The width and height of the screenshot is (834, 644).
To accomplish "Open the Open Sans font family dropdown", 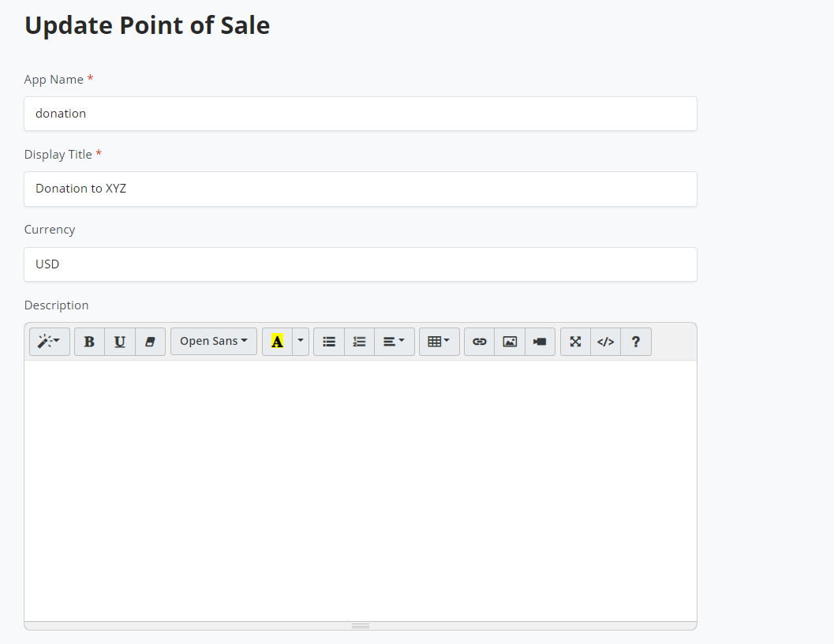I will tap(214, 342).
